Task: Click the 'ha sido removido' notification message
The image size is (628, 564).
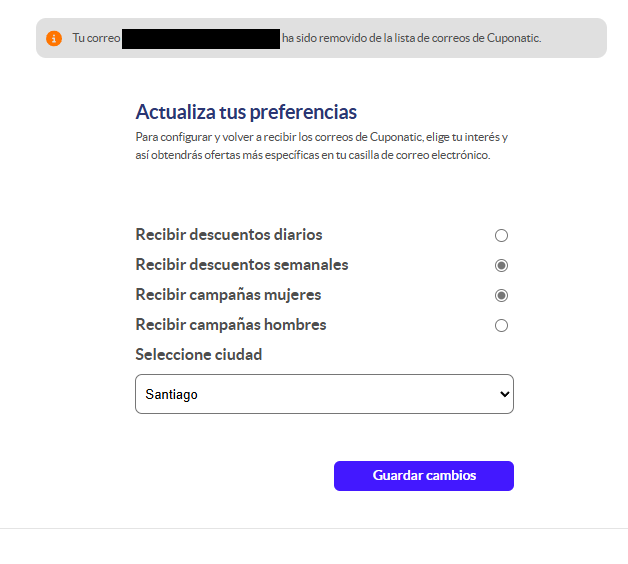Action: (411, 38)
